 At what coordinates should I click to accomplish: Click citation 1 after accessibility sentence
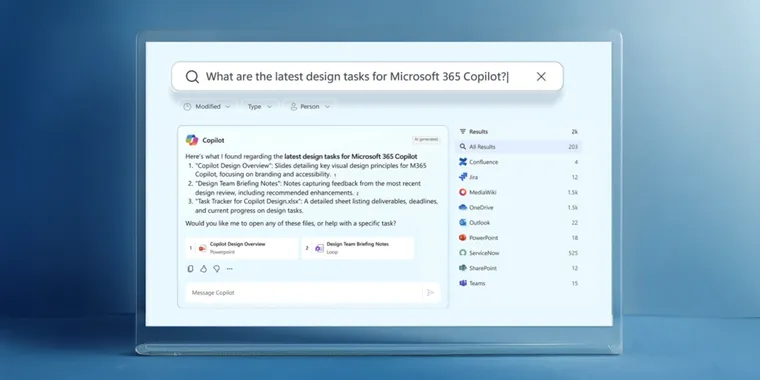335,175
